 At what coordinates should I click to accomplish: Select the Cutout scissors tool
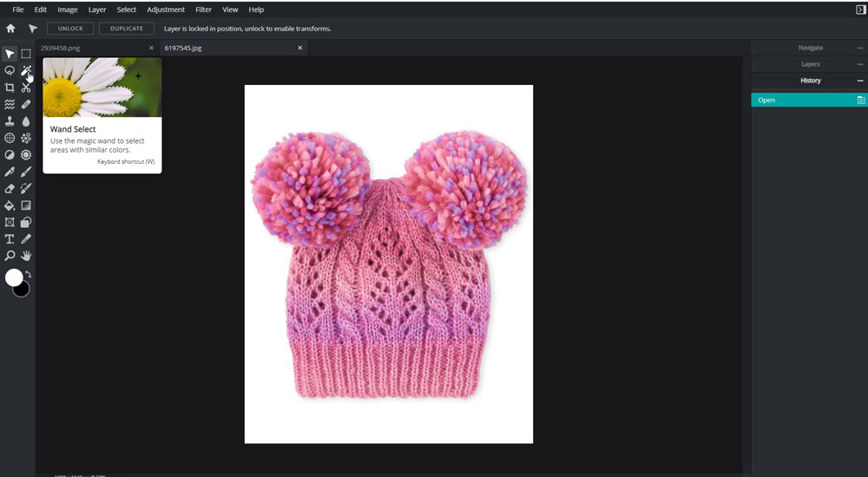tap(26, 88)
